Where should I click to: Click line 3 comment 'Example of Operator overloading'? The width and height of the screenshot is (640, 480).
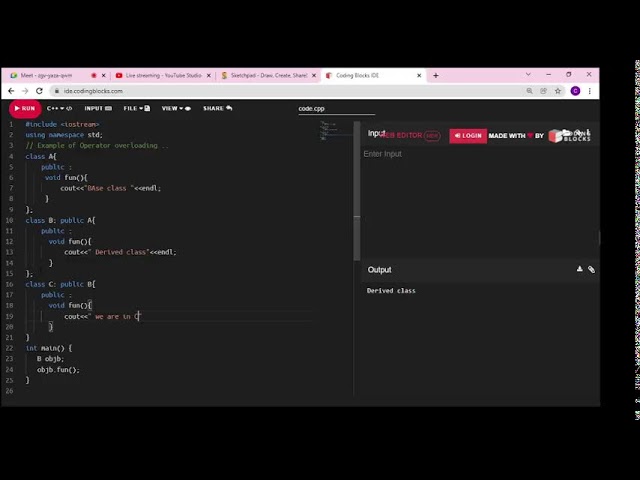click(x=97, y=146)
